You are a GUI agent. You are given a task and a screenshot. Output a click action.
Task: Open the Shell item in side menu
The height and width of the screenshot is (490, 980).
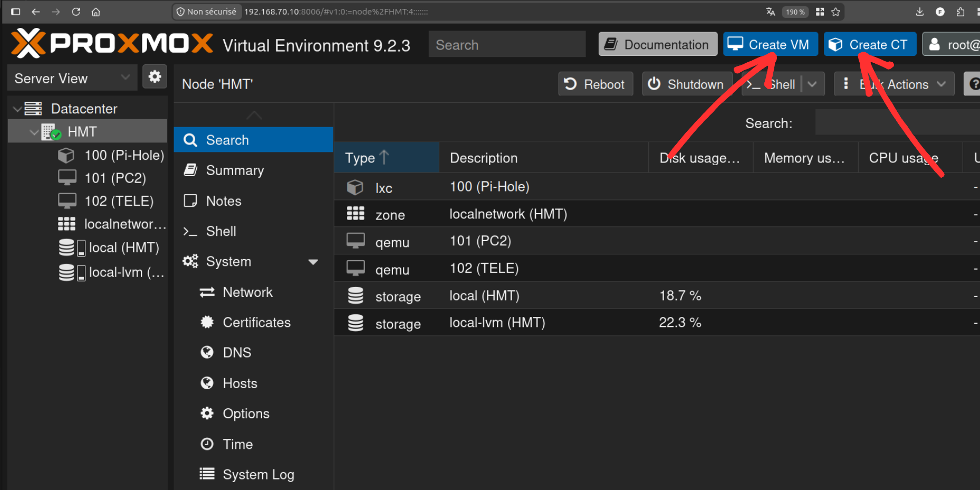click(254, 231)
